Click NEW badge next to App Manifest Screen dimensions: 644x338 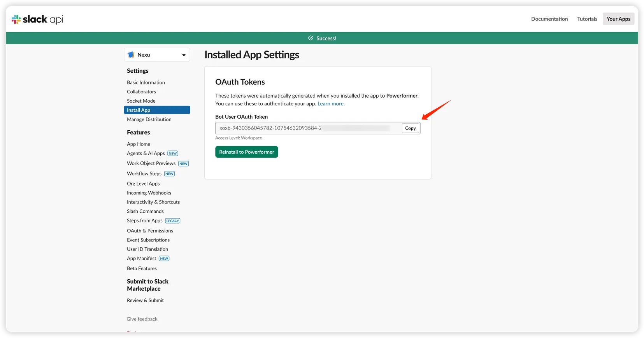coord(164,259)
